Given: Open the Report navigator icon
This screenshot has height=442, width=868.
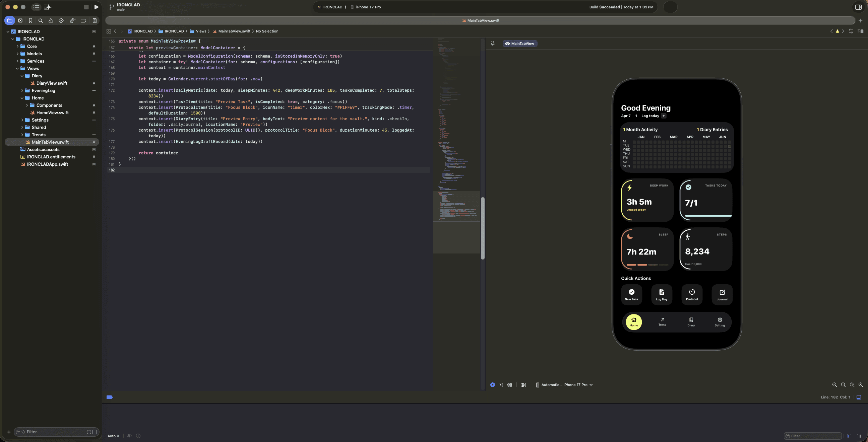Looking at the screenshot, I should 95,20.
